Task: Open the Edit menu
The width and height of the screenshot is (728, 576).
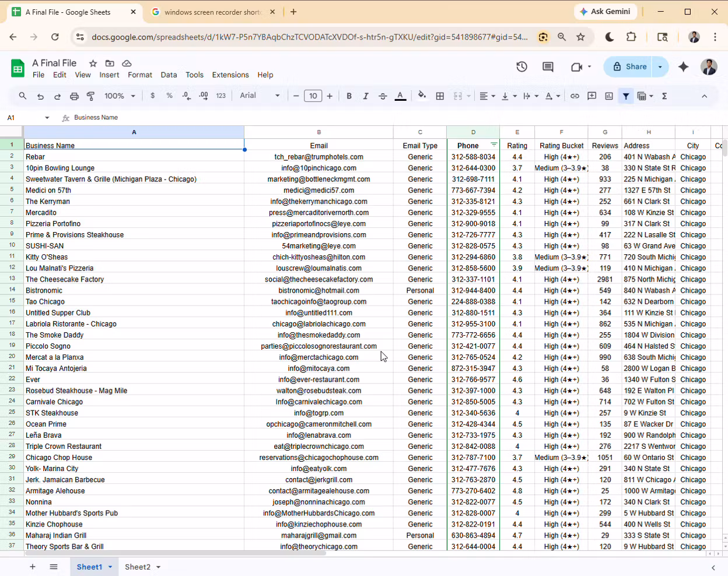Action: pos(60,75)
